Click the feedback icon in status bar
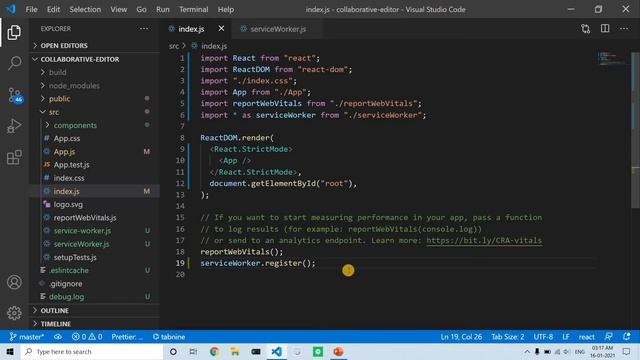Image resolution: width=640 pixels, height=360 pixels. tap(608, 337)
